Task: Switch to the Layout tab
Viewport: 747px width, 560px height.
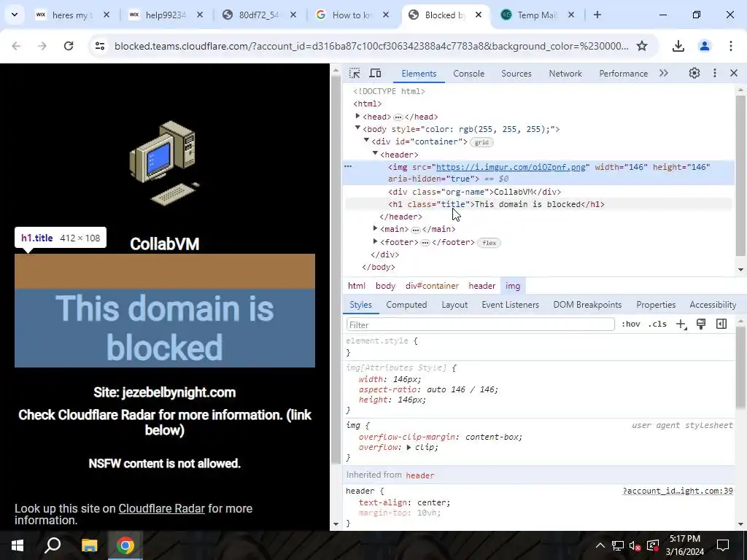Action: (454, 305)
